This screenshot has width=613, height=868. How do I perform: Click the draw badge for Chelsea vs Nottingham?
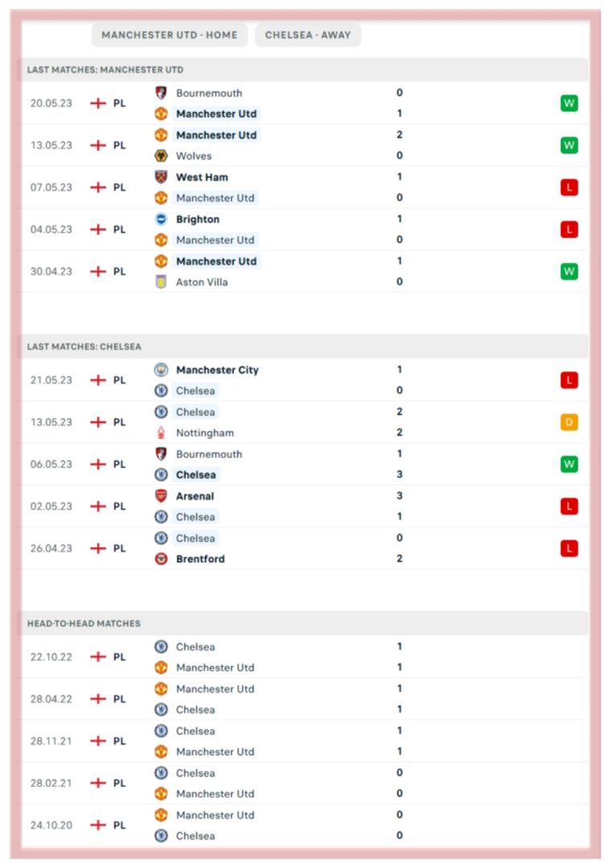coord(569,422)
